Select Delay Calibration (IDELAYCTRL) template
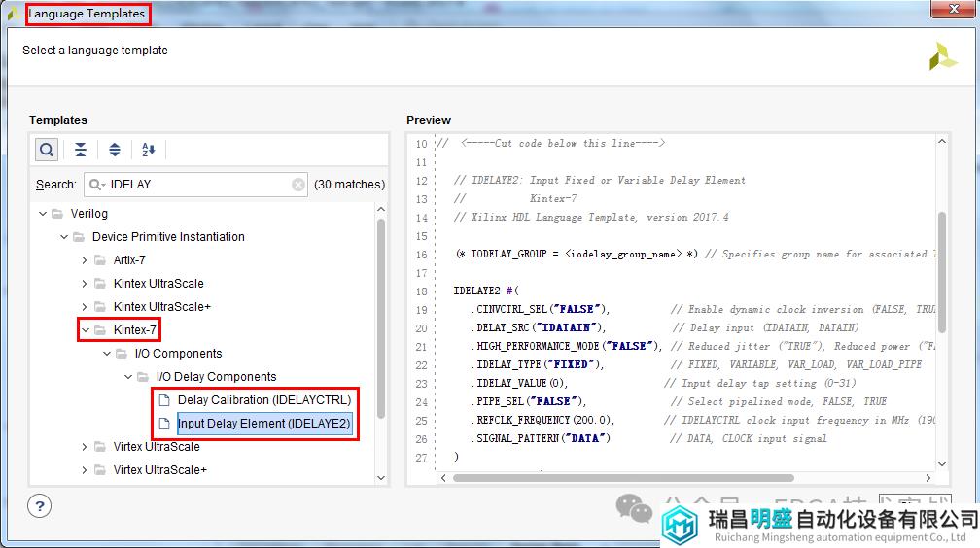 click(x=264, y=400)
